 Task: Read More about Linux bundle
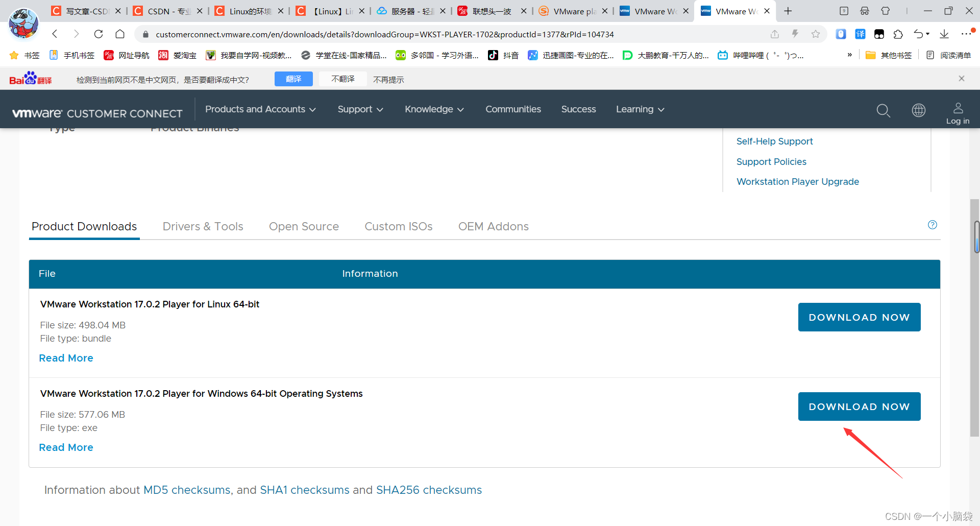pyautogui.click(x=66, y=358)
